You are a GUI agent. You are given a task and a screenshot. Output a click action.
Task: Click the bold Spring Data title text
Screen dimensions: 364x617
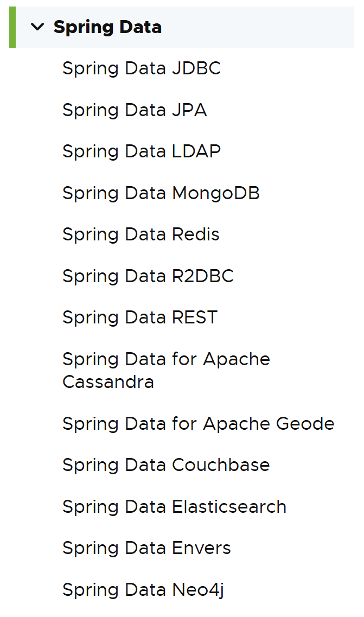coord(107,27)
